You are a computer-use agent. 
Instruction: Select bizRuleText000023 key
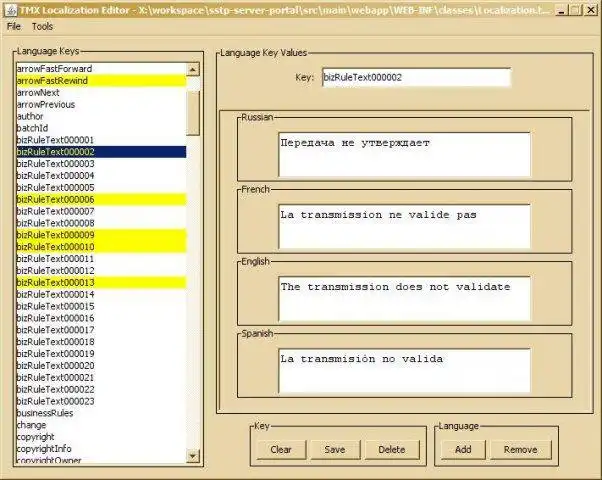(x=101, y=402)
